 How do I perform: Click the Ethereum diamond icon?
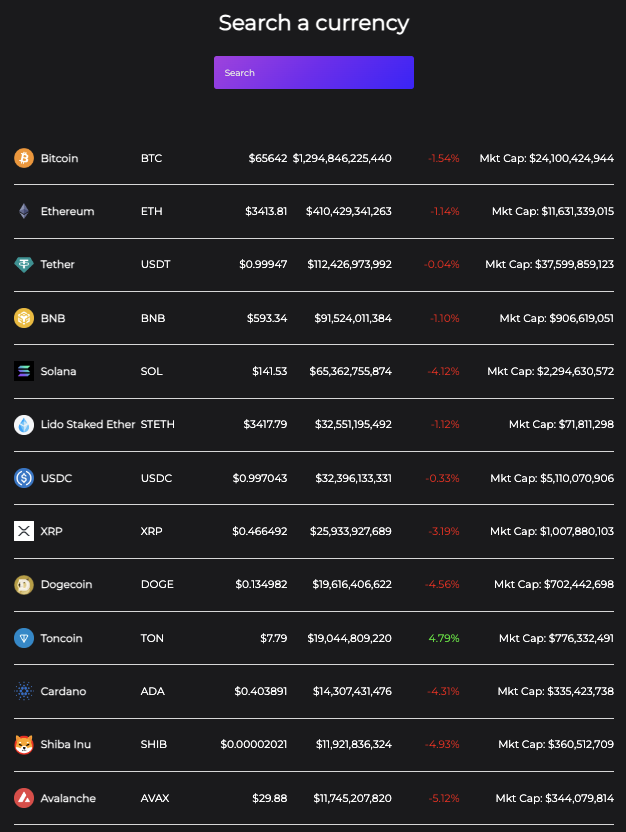pyautogui.click(x=24, y=211)
